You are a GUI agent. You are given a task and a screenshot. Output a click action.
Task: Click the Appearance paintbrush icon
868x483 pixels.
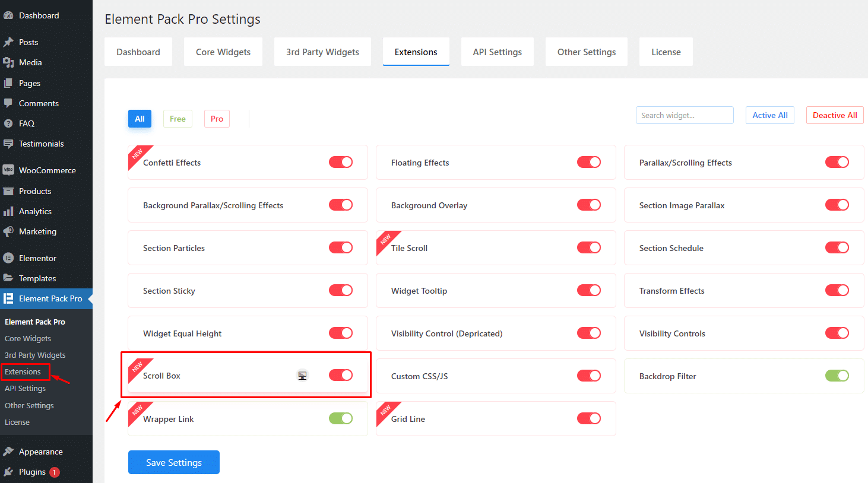[x=8, y=452]
